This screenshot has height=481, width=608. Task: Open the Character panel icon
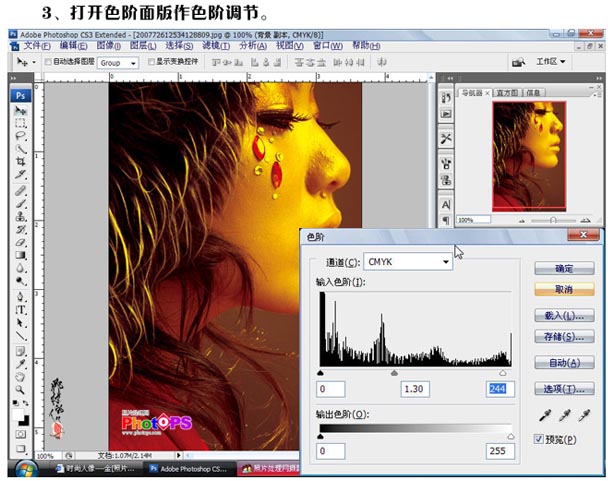446,204
